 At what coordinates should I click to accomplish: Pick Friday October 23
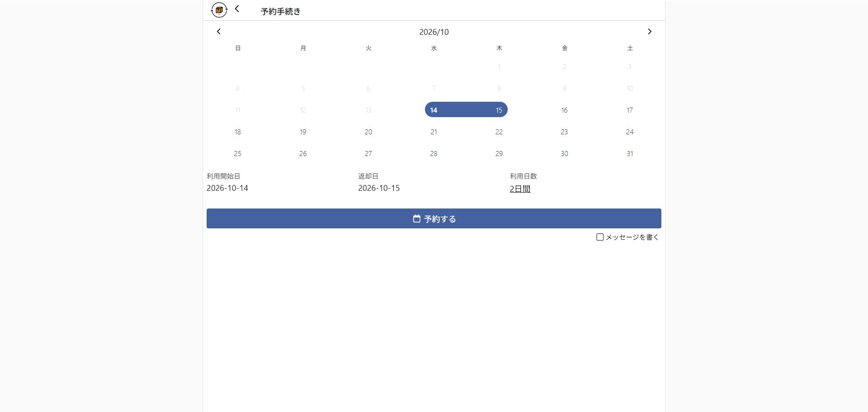(x=564, y=132)
